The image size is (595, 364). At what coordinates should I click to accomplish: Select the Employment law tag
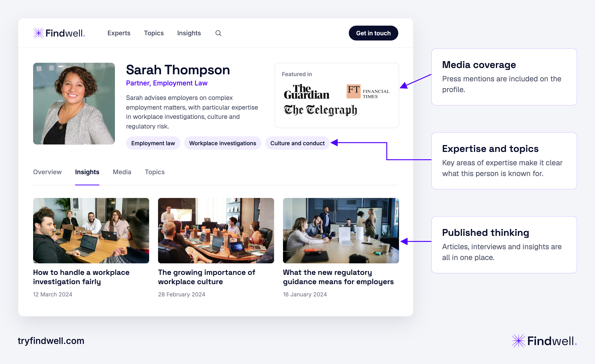tap(153, 143)
